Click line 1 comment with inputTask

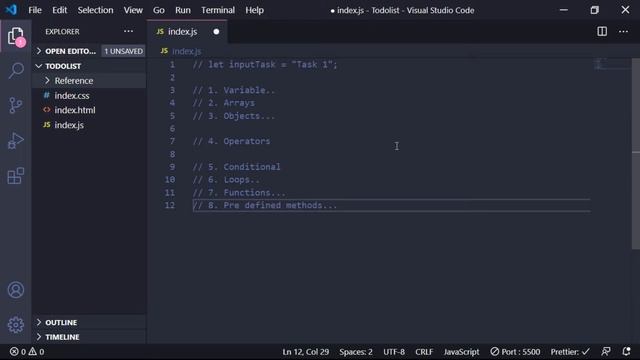pyautogui.click(x=265, y=64)
